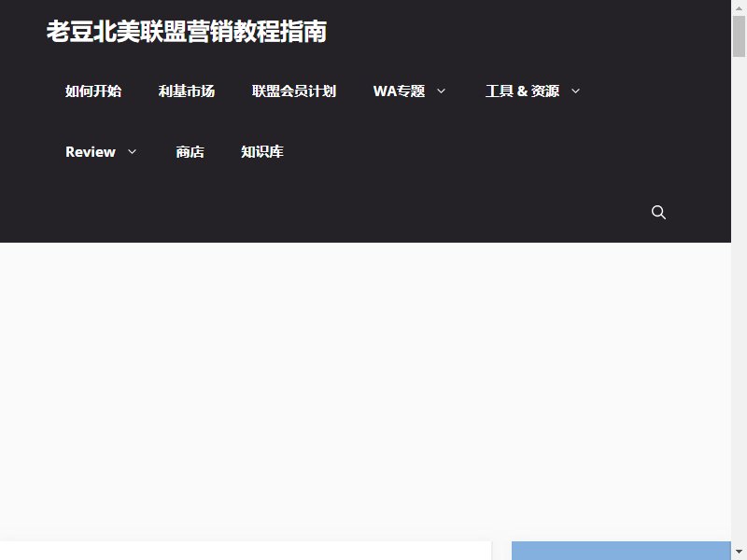Open the site search magnifier icon
Viewport: 747px width, 560px height.
(x=658, y=212)
